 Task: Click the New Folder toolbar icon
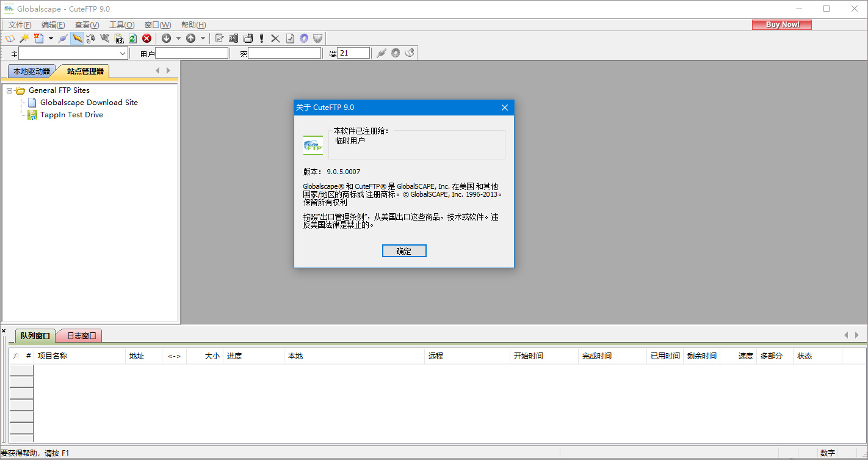click(x=248, y=38)
